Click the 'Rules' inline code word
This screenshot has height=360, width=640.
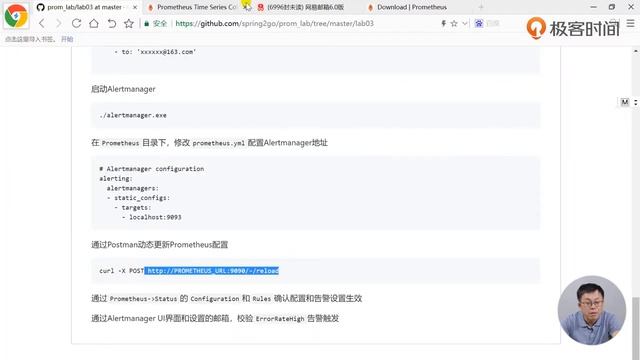click(262, 299)
